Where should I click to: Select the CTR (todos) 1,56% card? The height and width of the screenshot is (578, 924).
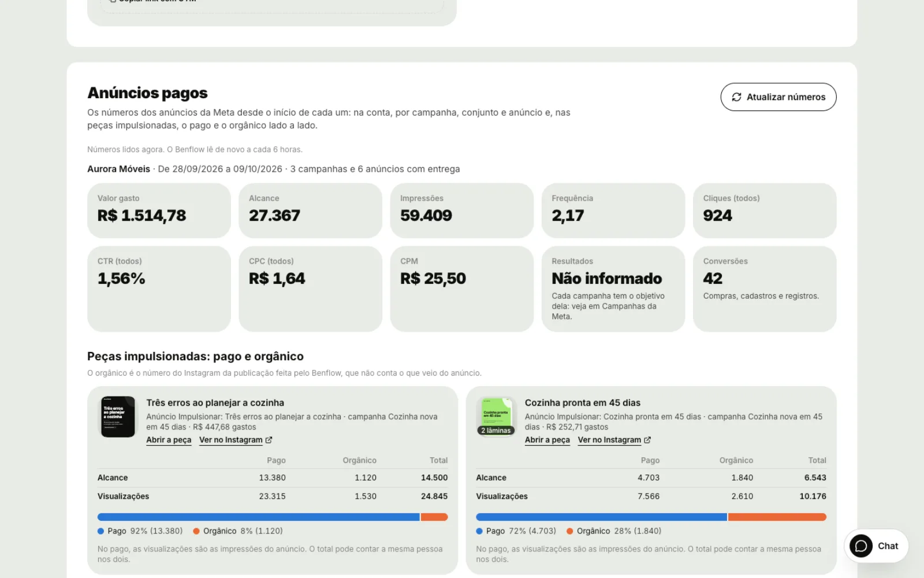159,289
